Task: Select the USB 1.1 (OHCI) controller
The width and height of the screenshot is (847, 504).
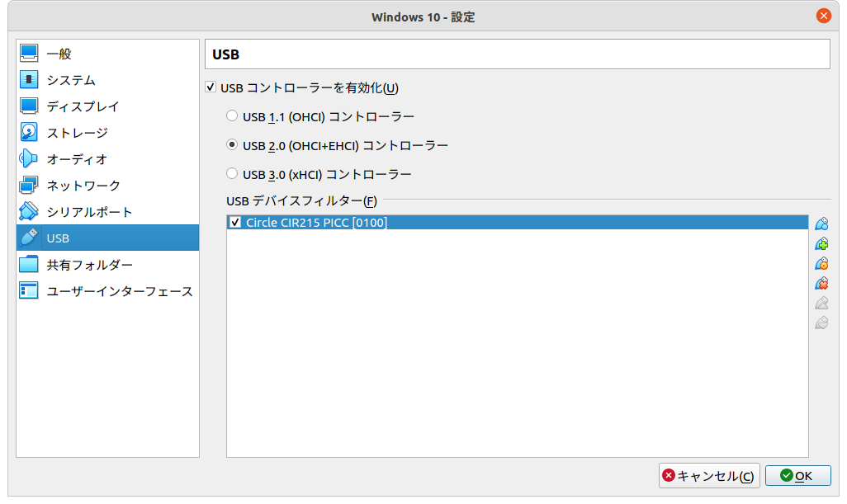Action: tap(232, 115)
